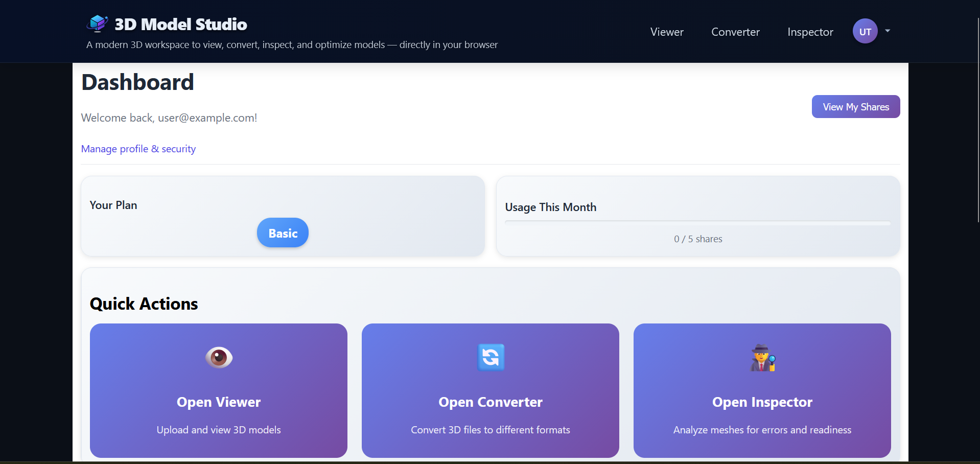Viewport: 980px width, 464px height.
Task: Expand the account menu dropdown arrow
Action: tap(888, 31)
